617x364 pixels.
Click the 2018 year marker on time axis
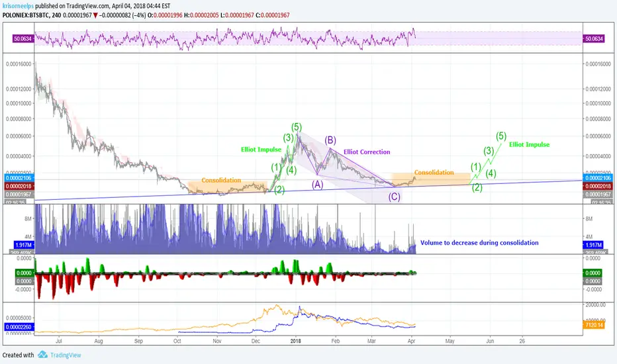pyautogui.click(x=295, y=341)
